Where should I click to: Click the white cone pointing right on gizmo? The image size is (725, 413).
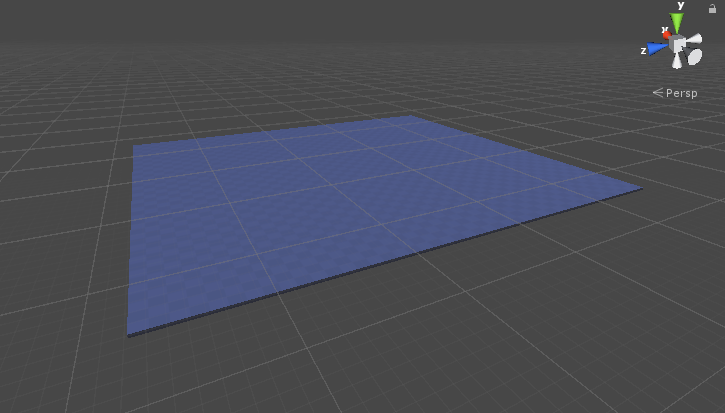click(694, 40)
